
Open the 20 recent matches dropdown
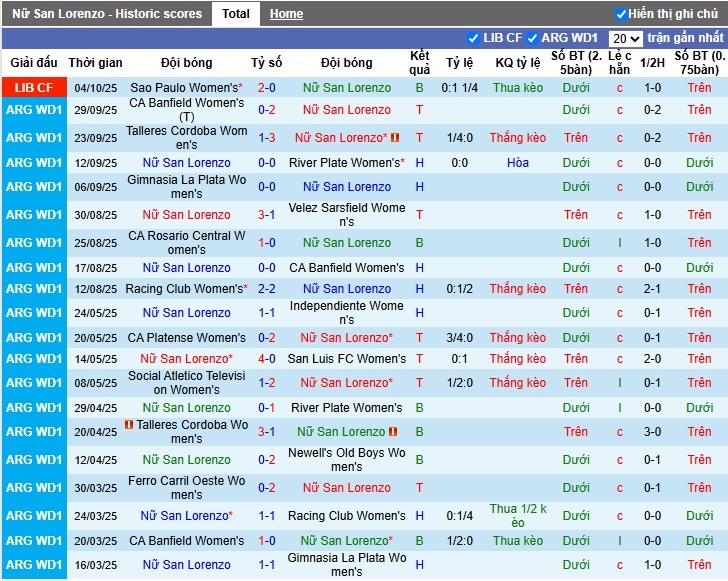point(625,38)
